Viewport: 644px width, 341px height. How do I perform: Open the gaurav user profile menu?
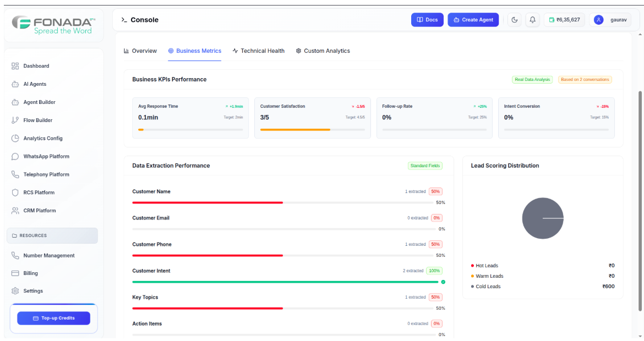pos(610,20)
